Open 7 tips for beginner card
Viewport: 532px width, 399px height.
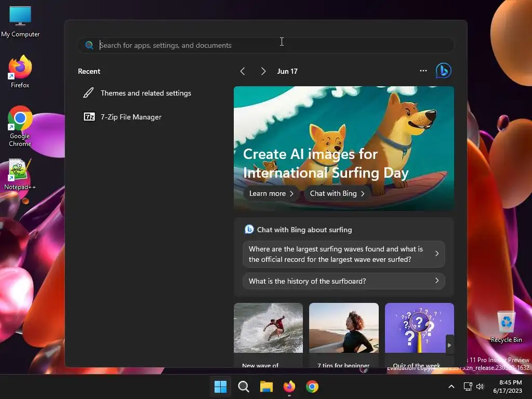(x=344, y=335)
